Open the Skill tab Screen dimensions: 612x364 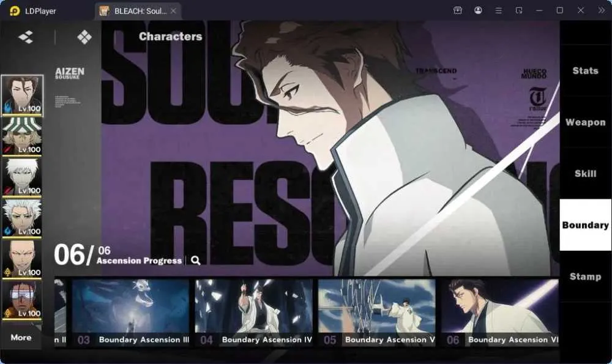(586, 174)
